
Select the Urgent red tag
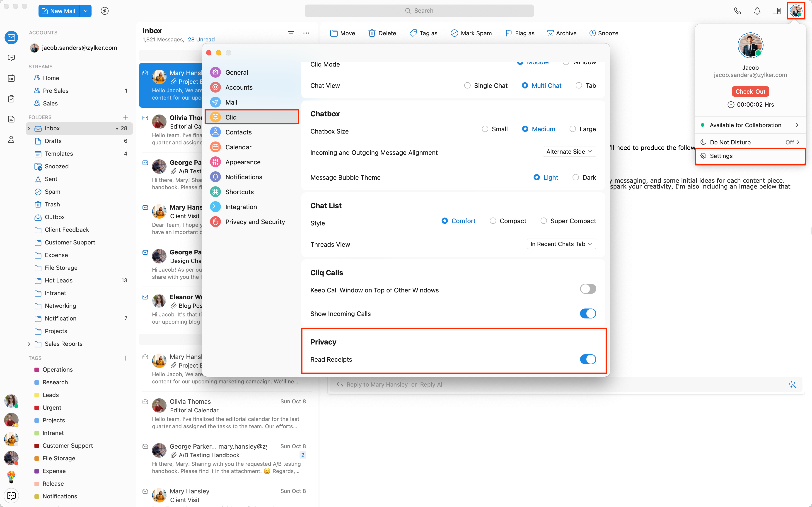(51, 407)
